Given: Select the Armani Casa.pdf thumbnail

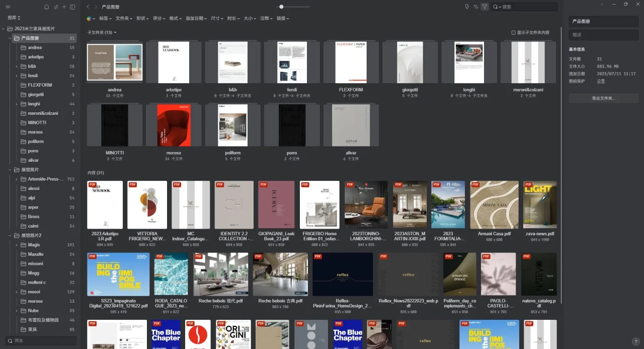Looking at the screenshot, I should [x=494, y=205].
